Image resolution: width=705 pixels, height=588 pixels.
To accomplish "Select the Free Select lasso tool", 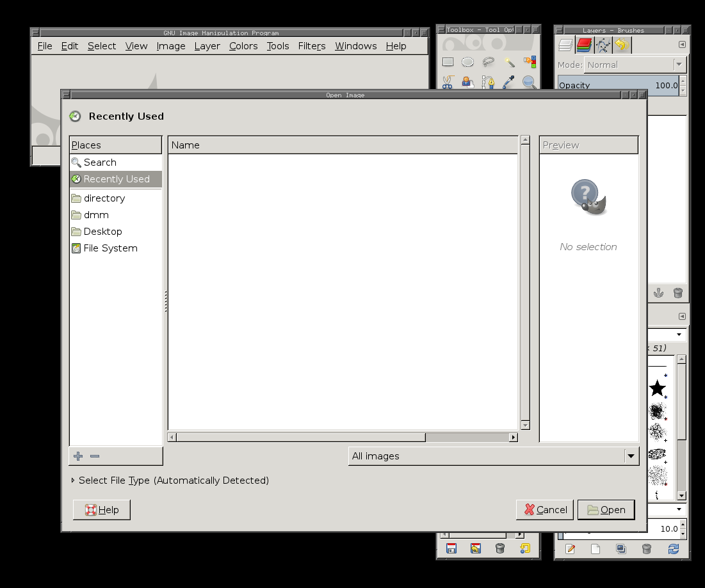I will click(489, 62).
